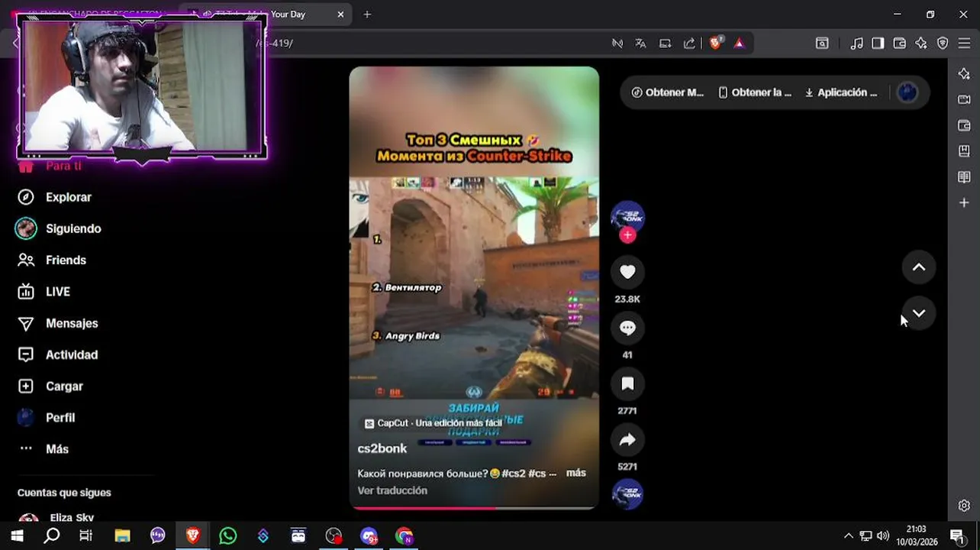This screenshot has width=980, height=550.
Task: Open Windows Start menu
Action: coord(17,535)
